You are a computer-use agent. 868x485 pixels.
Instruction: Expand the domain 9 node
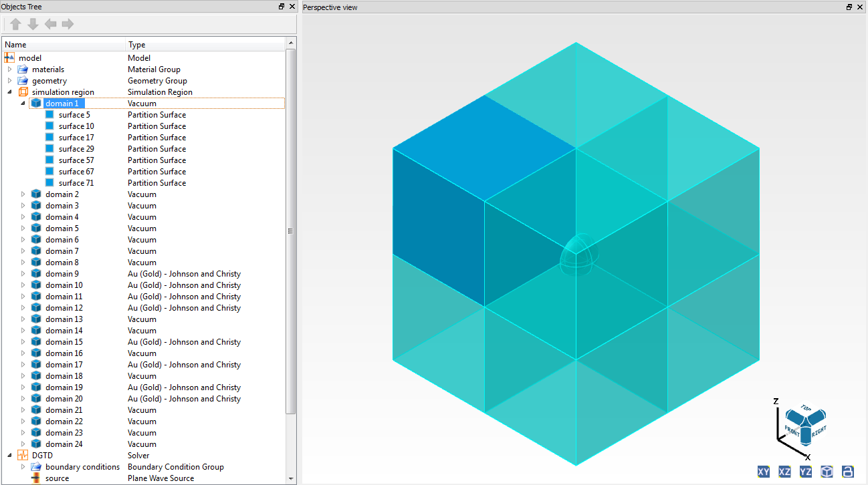[23, 273]
